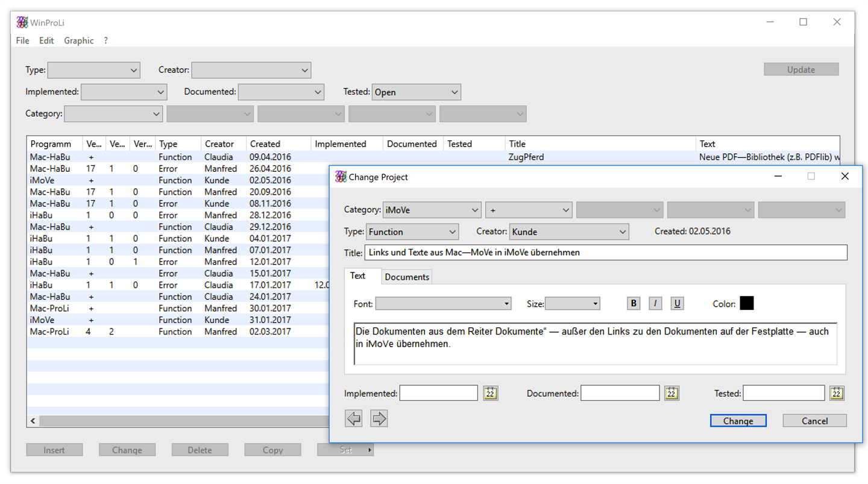Open calendar picker beside Tested field
868x484 pixels.
[837, 394]
